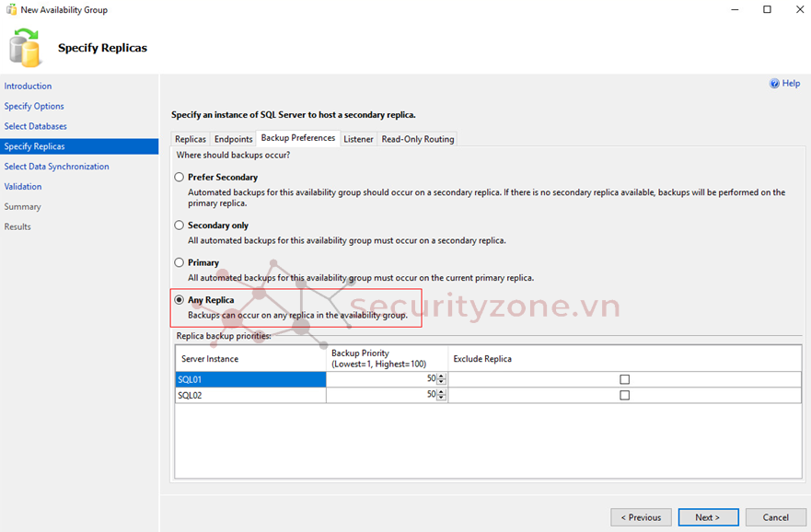Viewport: 811px width, 532px height.
Task: Choose the Primary backup radio option
Action: pyautogui.click(x=180, y=262)
